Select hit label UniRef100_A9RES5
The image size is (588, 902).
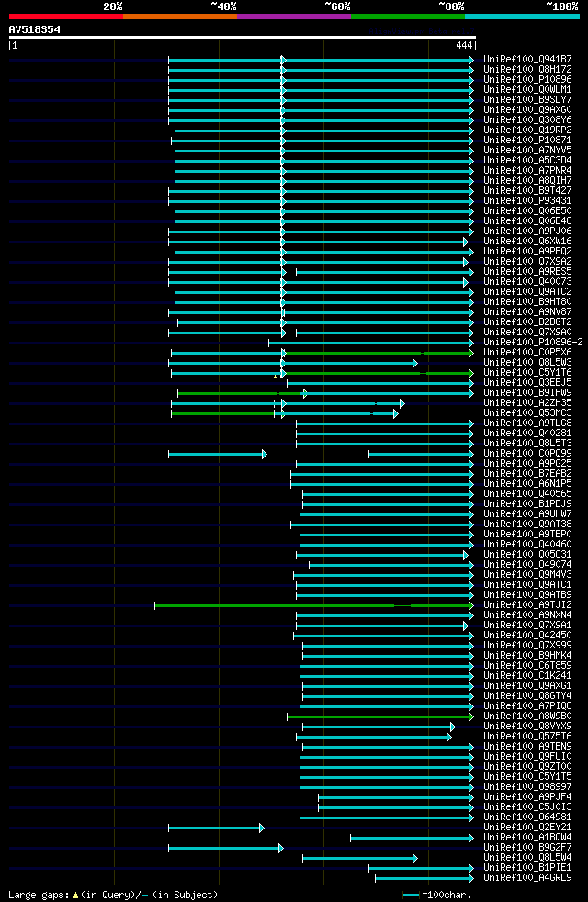pyautogui.click(x=527, y=272)
